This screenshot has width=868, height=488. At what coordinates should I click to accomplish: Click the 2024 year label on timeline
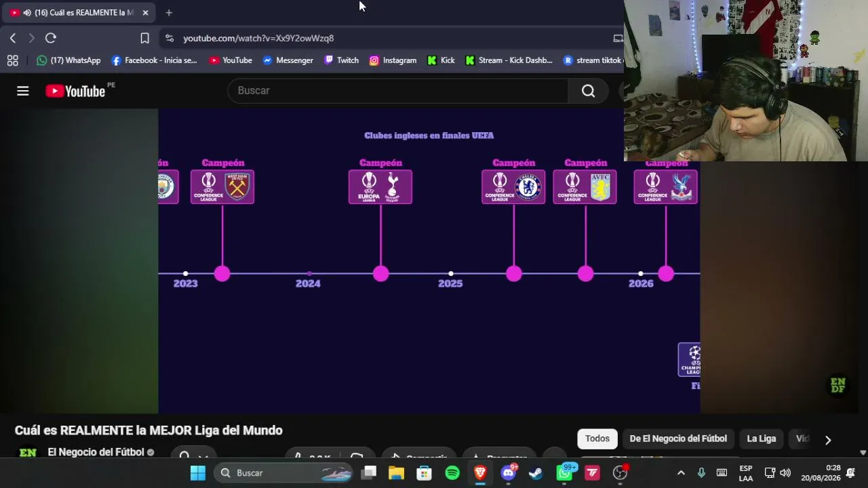point(308,283)
